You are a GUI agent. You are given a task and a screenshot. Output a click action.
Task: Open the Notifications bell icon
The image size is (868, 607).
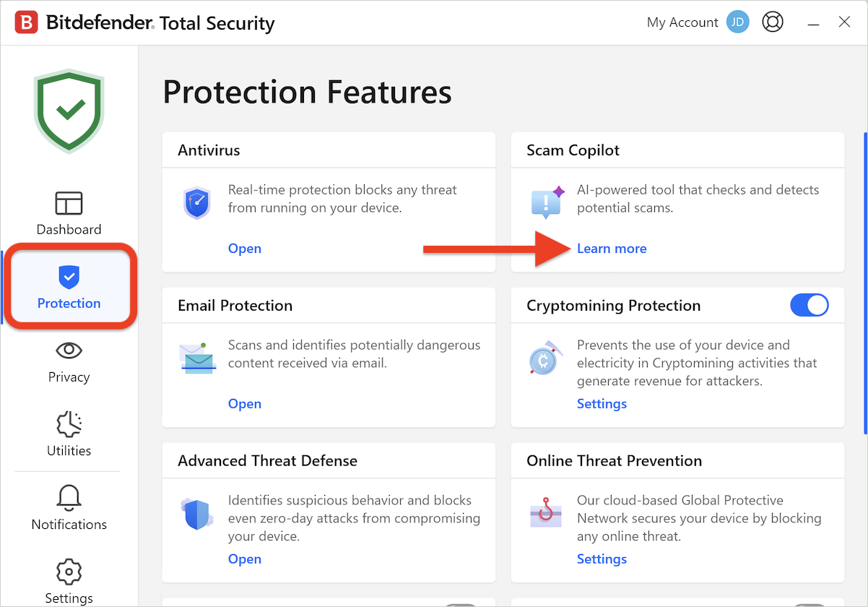[x=69, y=498]
